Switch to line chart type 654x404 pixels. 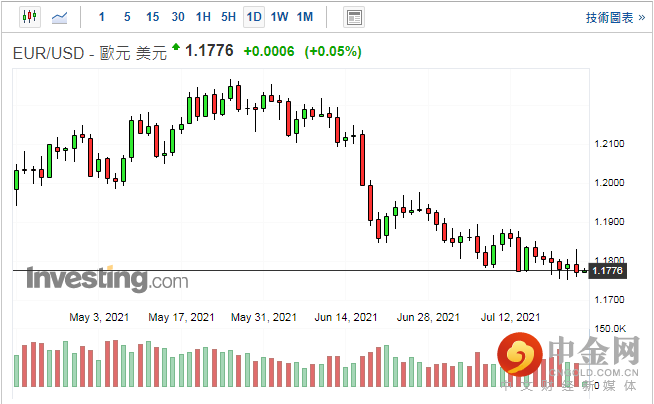(x=60, y=17)
